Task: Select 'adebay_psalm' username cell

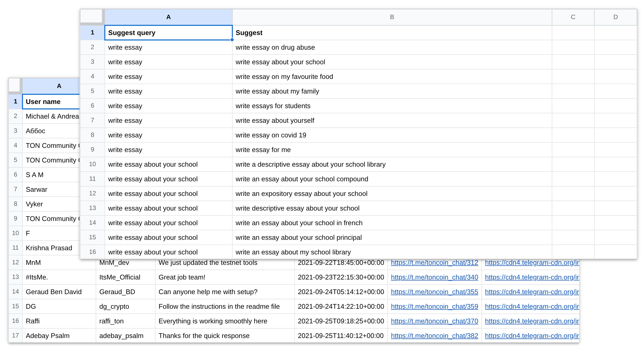Action: [125, 335]
